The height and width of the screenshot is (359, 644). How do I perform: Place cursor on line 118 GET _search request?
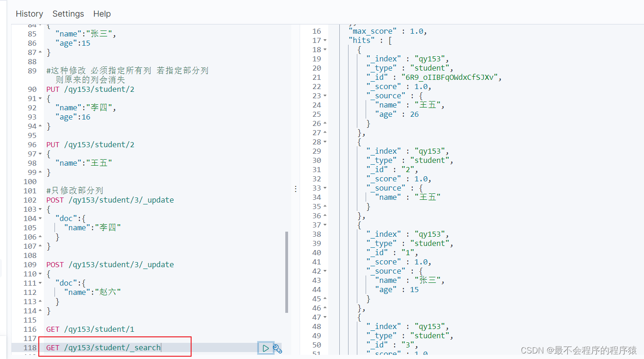[103, 347]
